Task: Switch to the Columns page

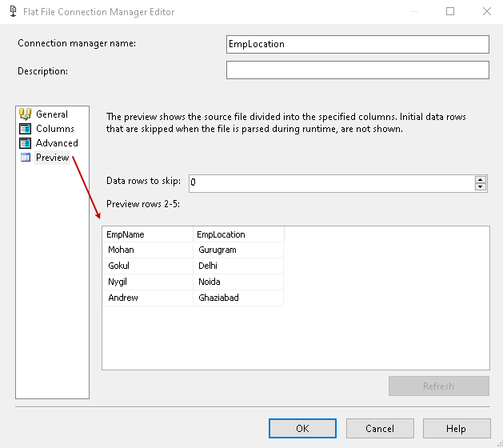Action: pyautogui.click(x=55, y=129)
